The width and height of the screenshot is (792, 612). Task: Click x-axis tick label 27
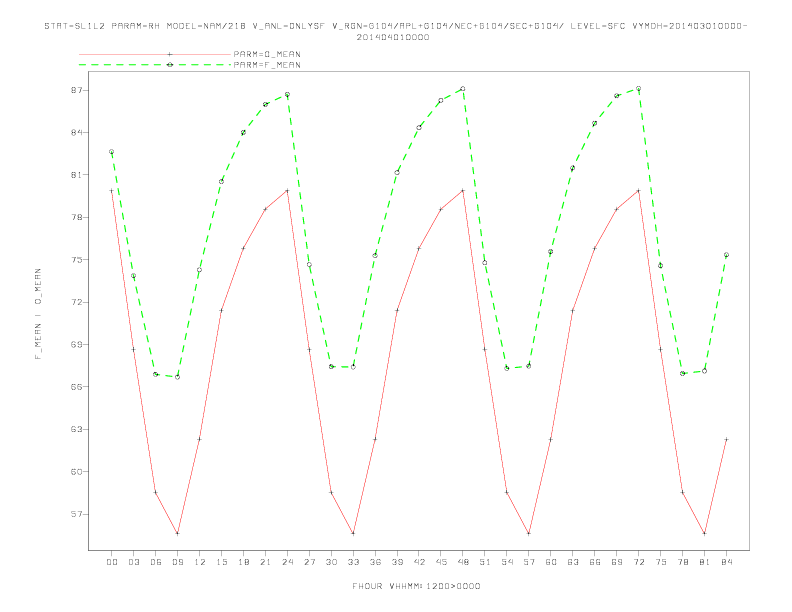tap(309, 562)
